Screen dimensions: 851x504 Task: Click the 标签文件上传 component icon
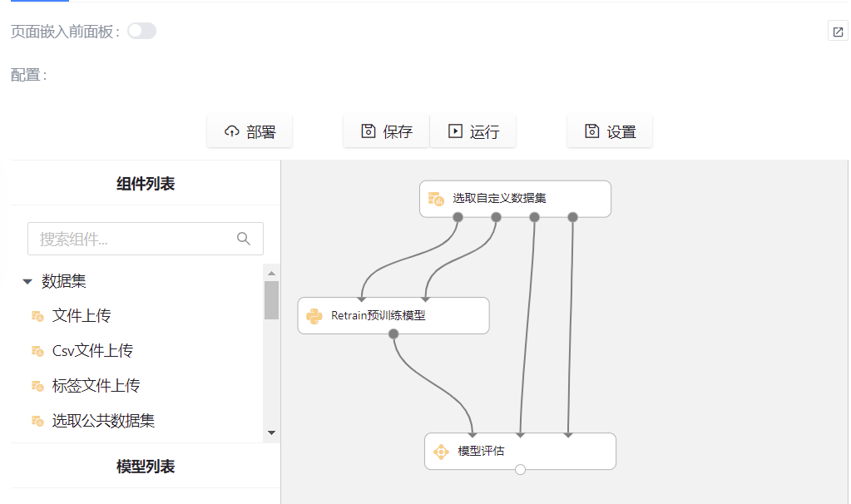[37, 386]
